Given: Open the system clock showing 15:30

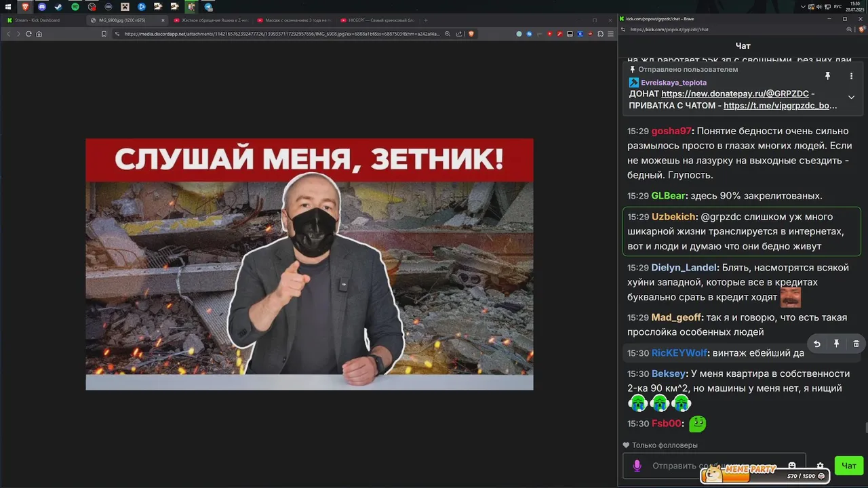Looking at the screenshot, I should click(855, 7).
